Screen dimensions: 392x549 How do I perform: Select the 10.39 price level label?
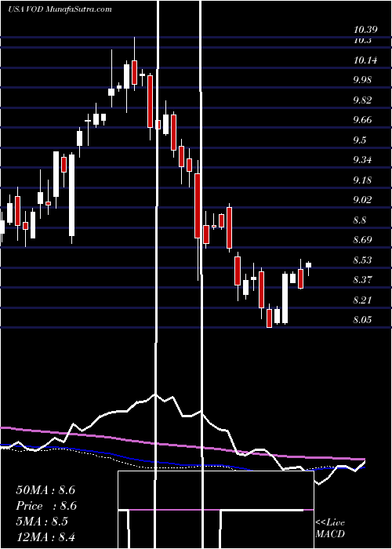(365, 30)
